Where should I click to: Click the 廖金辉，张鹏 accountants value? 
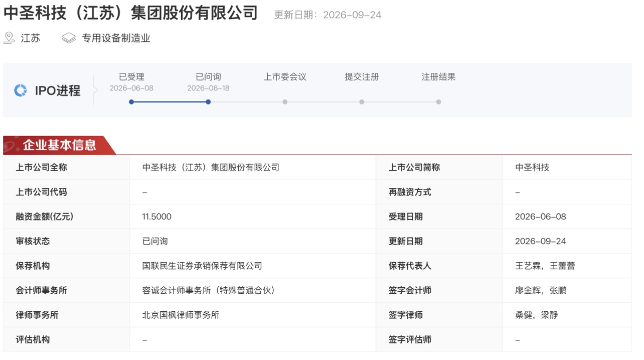[x=541, y=291]
